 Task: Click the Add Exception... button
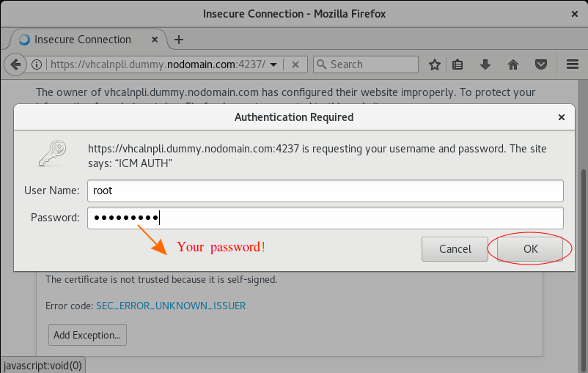pos(87,335)
